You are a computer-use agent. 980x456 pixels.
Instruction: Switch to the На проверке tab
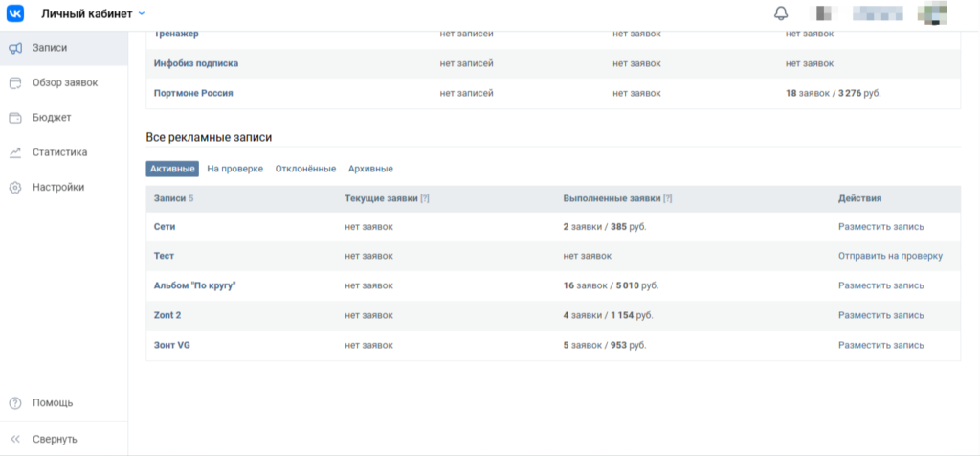pos(234,169)
